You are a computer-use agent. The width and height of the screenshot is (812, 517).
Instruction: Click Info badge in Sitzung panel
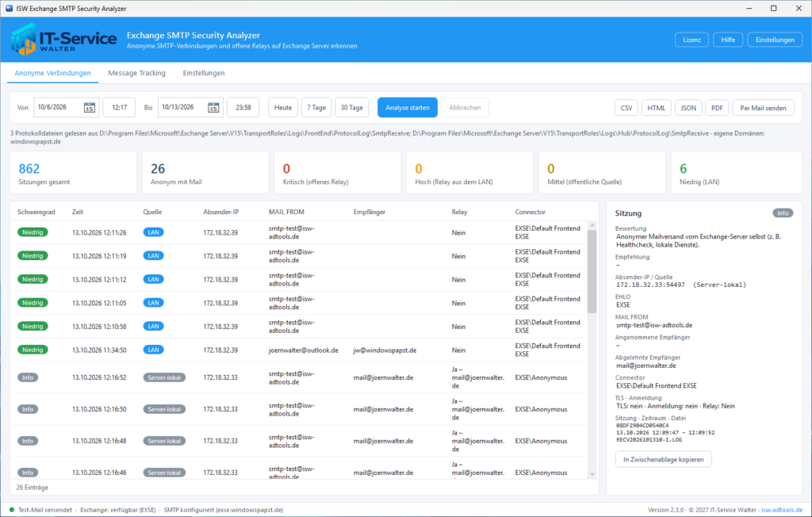(783, 213)
